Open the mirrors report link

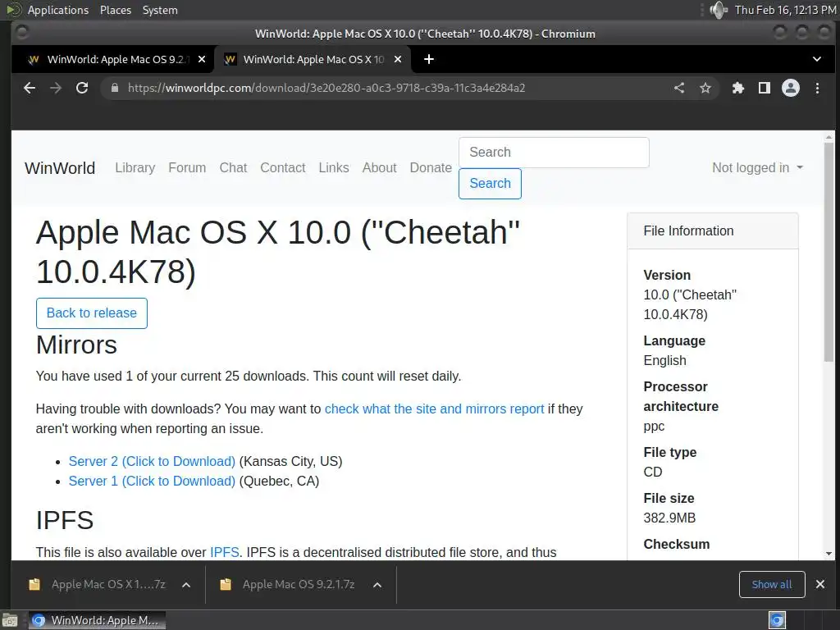(x=435, y=409)
